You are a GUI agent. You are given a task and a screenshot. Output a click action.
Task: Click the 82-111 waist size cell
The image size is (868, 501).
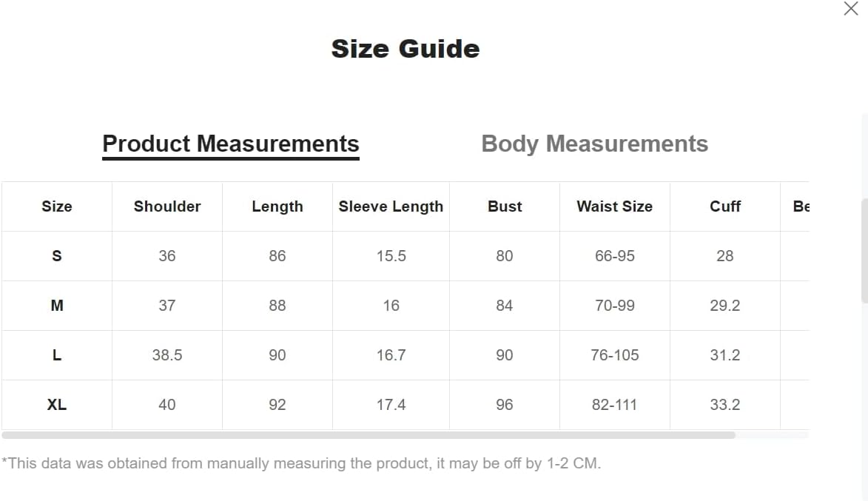pyautogui.click(x=614, y=405)
